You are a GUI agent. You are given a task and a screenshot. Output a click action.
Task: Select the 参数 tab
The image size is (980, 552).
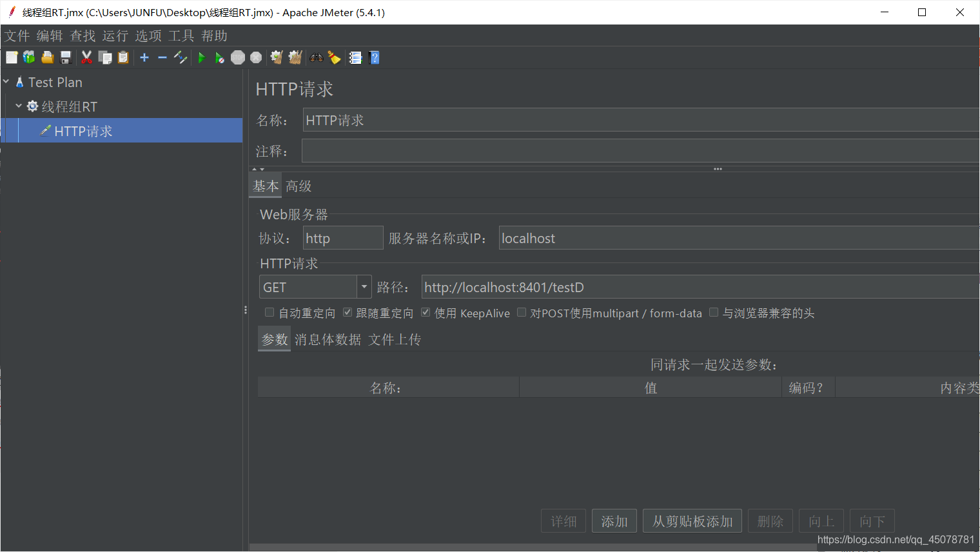275,339
